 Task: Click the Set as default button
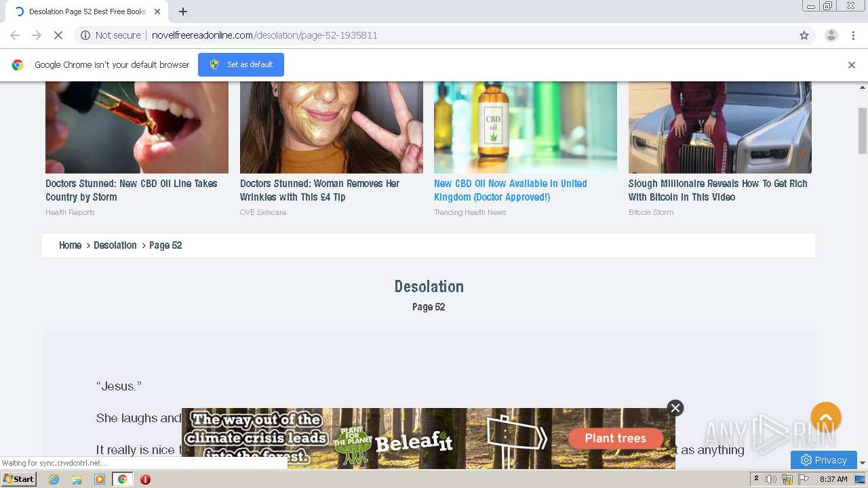click(241, 64)
